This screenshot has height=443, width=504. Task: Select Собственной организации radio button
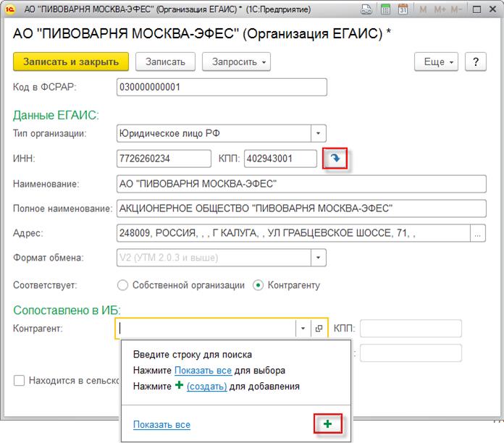122,285
